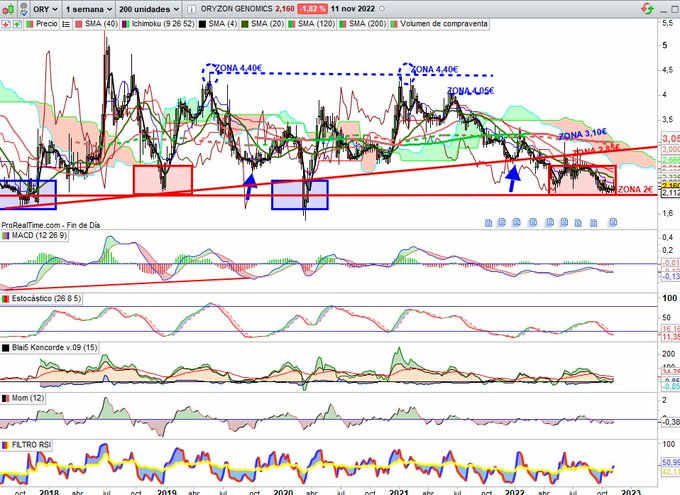
Task: Click the 50,99 FILTRO RSI value label
Action: point(670,462)
